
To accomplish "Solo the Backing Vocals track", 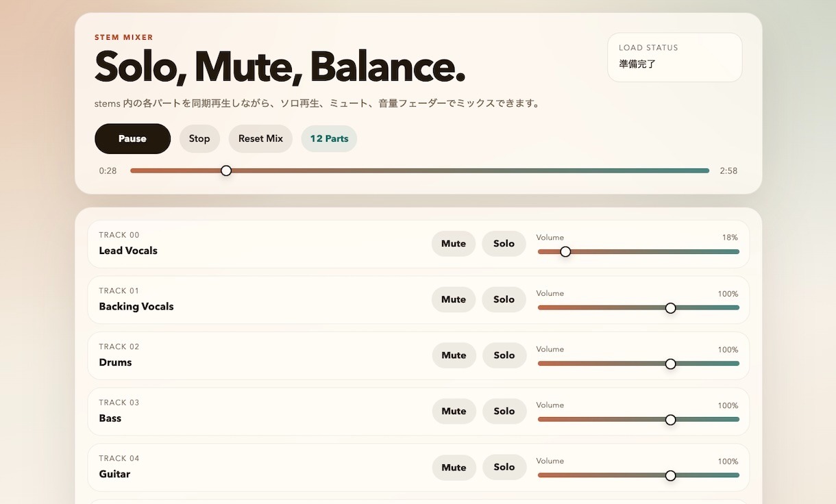I will [x=504, y=299].
